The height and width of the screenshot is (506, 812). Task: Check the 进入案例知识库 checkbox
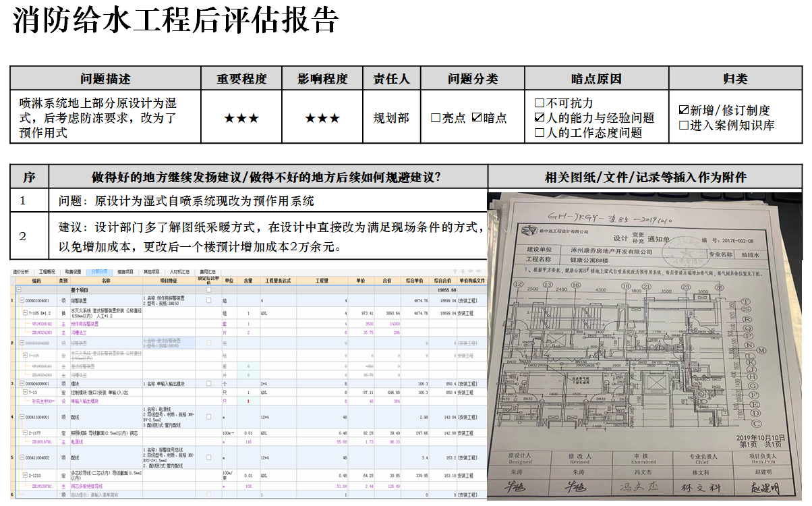coord(684,125)
